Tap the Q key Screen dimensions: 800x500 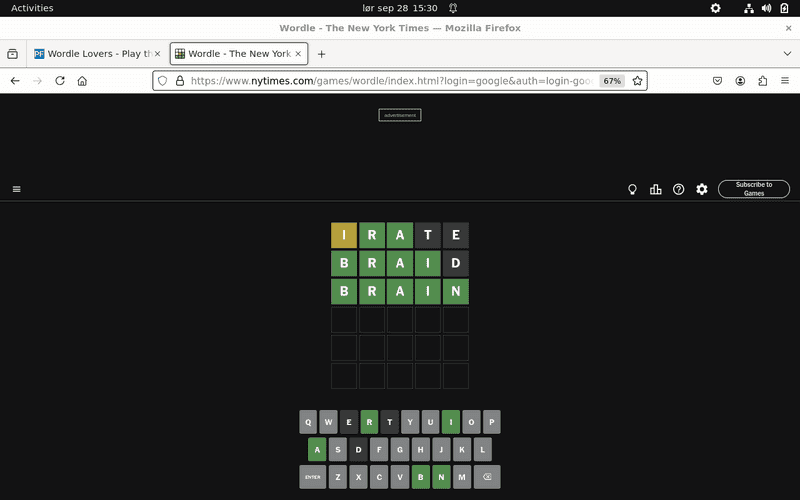point(308,422)
